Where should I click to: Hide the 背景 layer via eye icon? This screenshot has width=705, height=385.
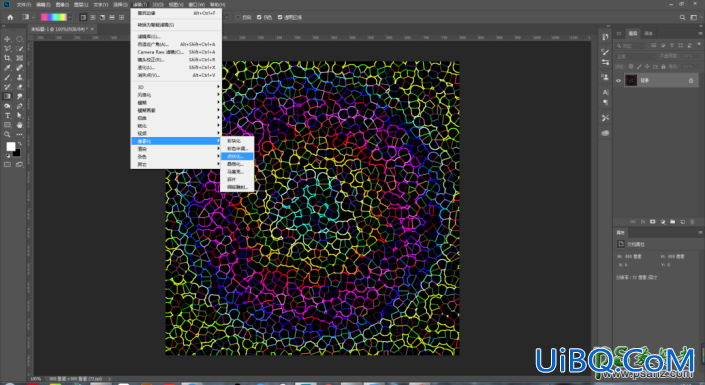[x=619, y=81]
